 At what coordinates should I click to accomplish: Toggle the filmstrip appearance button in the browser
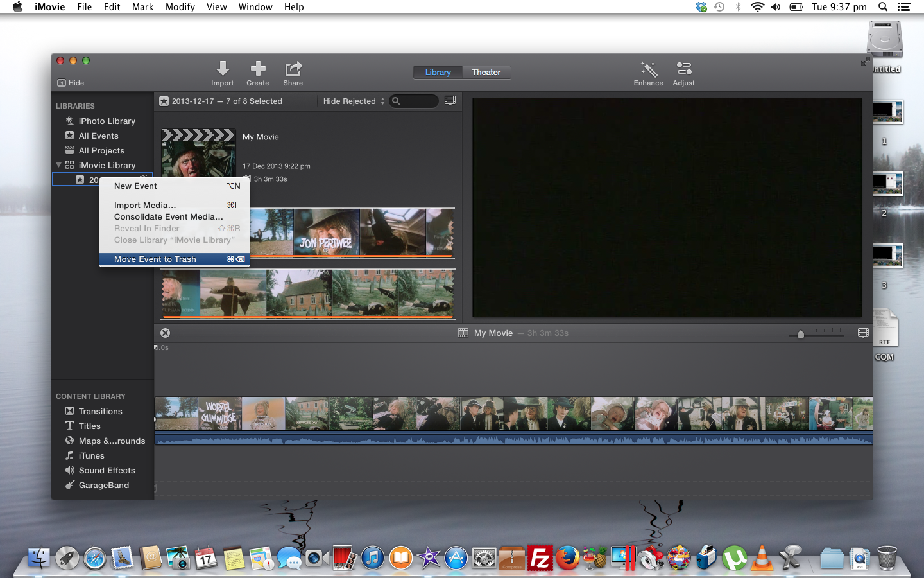(450, 101)
